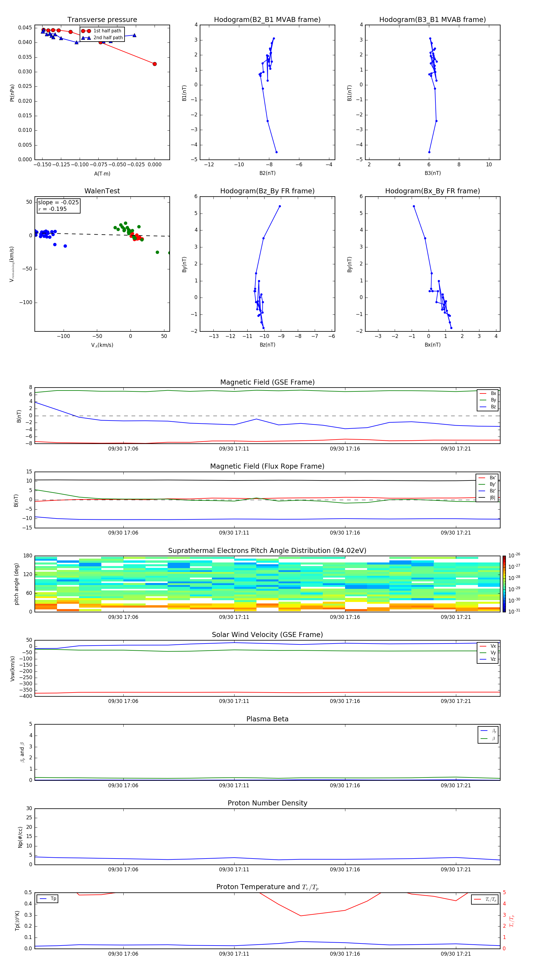535x980 pixels.
Task: Click the 'Hodogram(Bz_By FR frame)' title
Action: [x=267, y=191]
